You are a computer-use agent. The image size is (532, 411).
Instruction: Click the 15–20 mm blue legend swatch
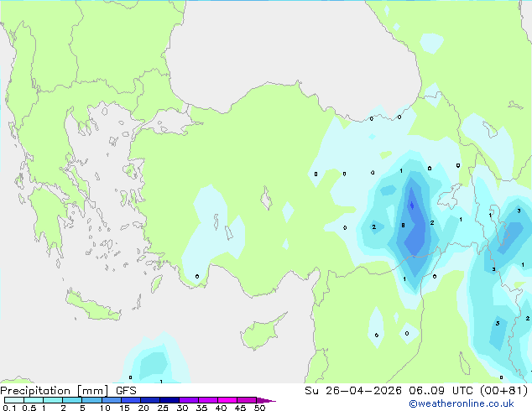tap(130, 400)
